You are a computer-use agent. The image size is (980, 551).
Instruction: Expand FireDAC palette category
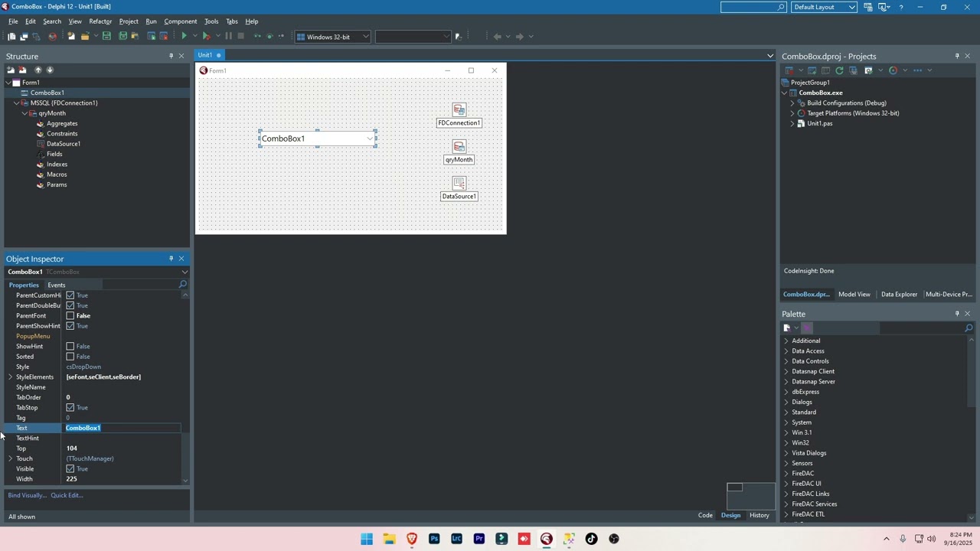pos(786,474)
